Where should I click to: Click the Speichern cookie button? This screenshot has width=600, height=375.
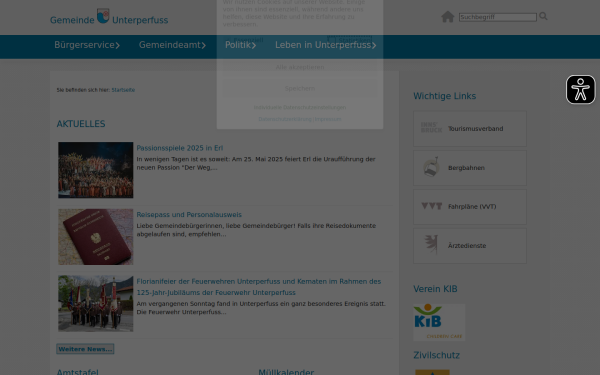click(x=300, y=88)
